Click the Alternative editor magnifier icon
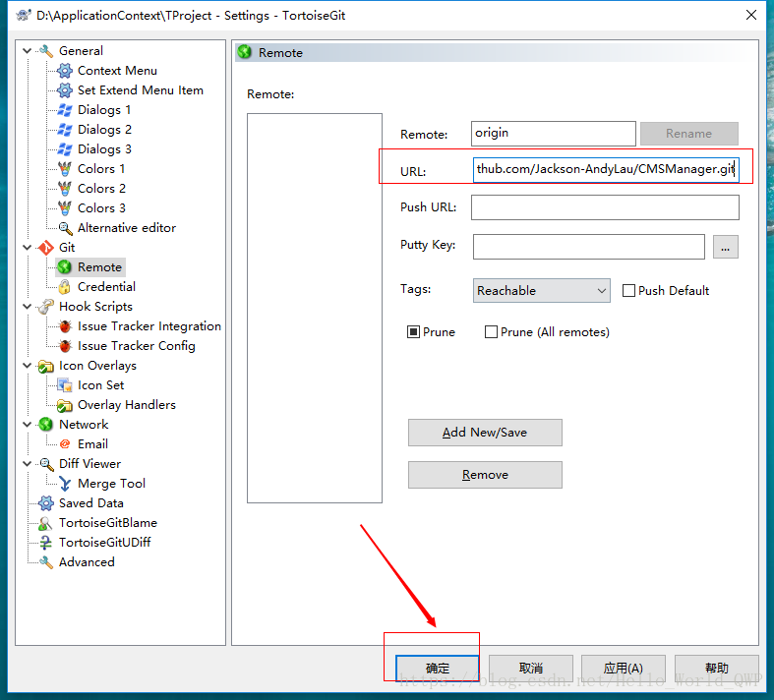This screenshot has width=774, height=700. (x=65, y=228)
